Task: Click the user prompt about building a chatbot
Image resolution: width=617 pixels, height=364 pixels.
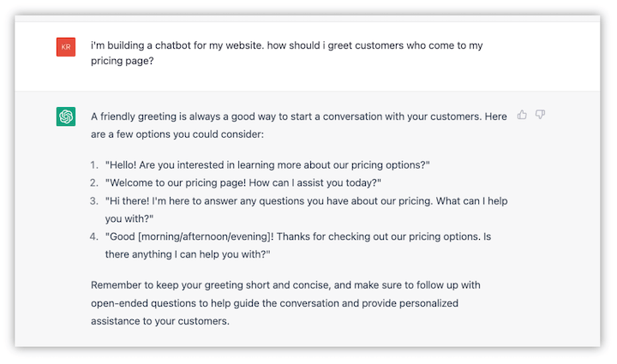Action: (x=291, y=45)
